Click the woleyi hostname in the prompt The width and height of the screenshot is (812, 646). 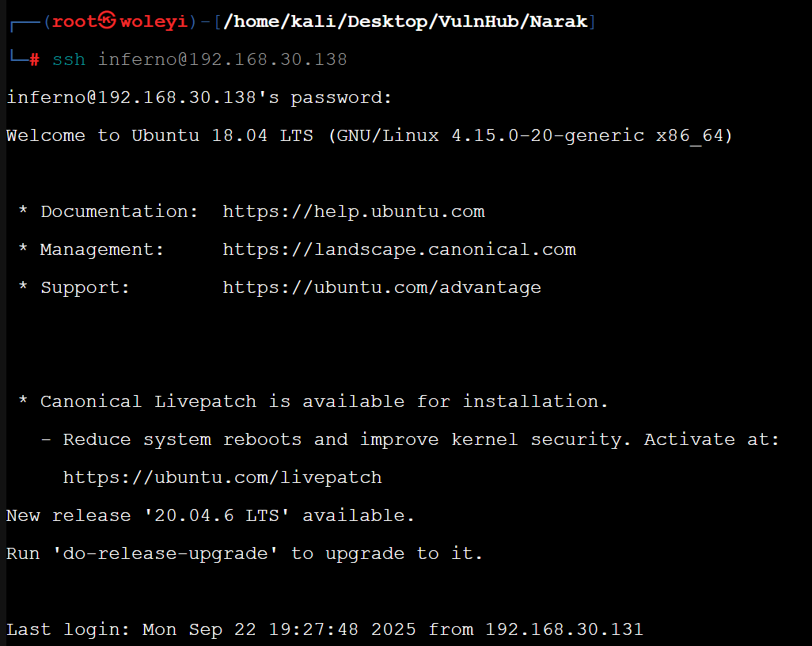coord(154,21)
